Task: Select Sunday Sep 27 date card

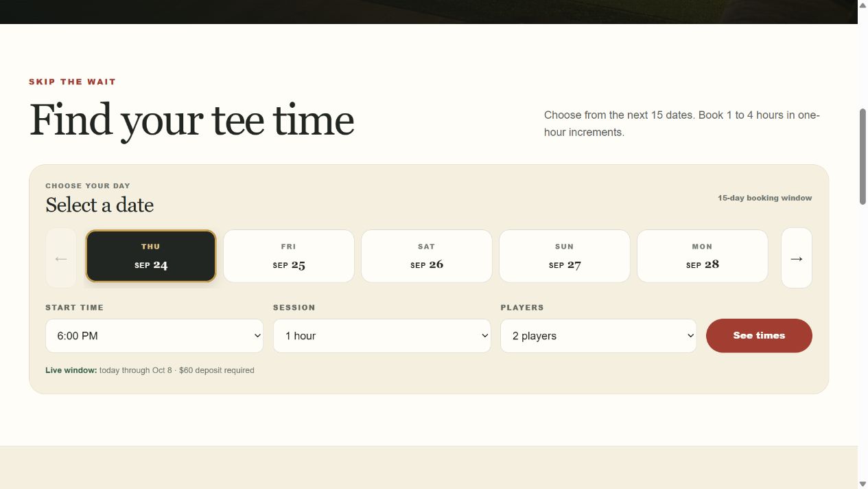Action: pyautogui.click(x=565, y=256)
